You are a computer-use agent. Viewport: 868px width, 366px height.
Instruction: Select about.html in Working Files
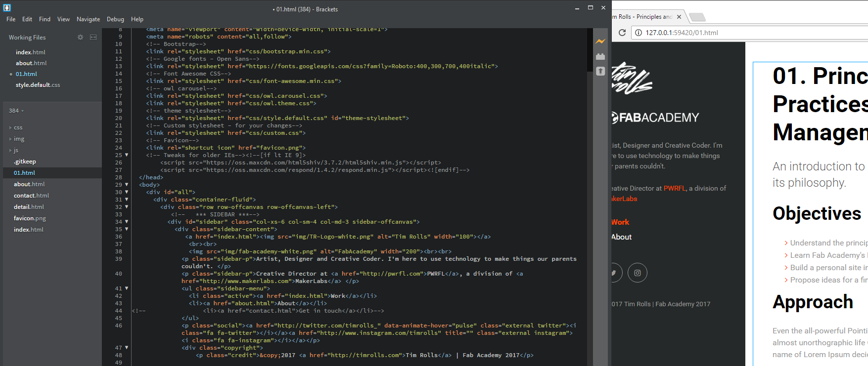[31, 63]
